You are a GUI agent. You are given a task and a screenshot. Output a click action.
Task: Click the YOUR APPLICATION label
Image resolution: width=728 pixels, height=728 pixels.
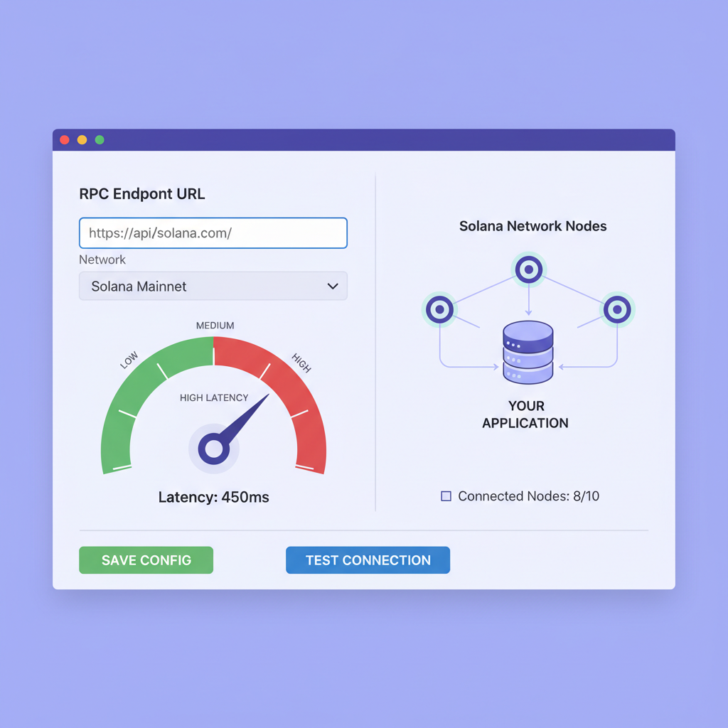click(525, 414)
